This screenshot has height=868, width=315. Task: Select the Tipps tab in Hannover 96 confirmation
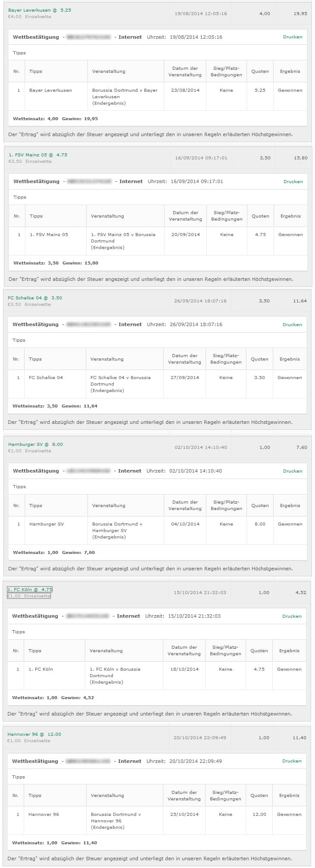point(19,777)
